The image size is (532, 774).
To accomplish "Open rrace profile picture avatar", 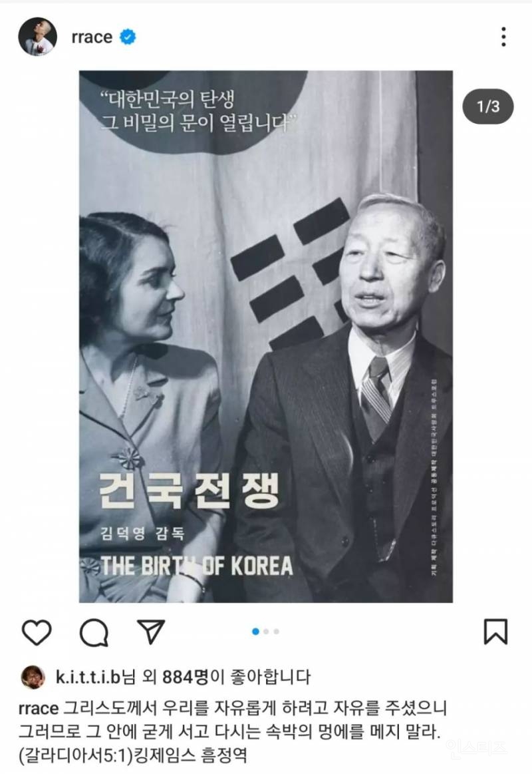I will [x=37, y=37].
